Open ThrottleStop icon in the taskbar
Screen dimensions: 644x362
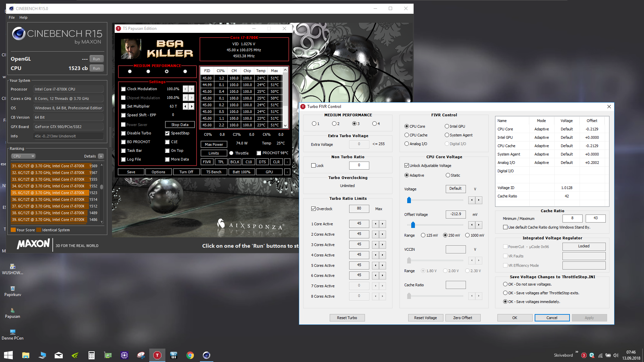(x=157, y=355)
